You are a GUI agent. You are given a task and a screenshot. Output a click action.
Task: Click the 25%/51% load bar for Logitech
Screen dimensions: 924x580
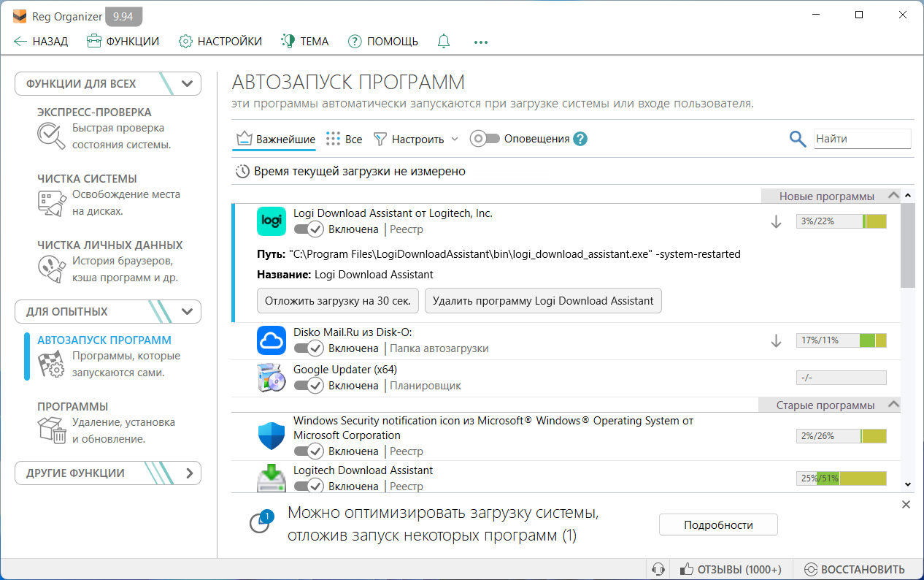(x=841, y=478)
